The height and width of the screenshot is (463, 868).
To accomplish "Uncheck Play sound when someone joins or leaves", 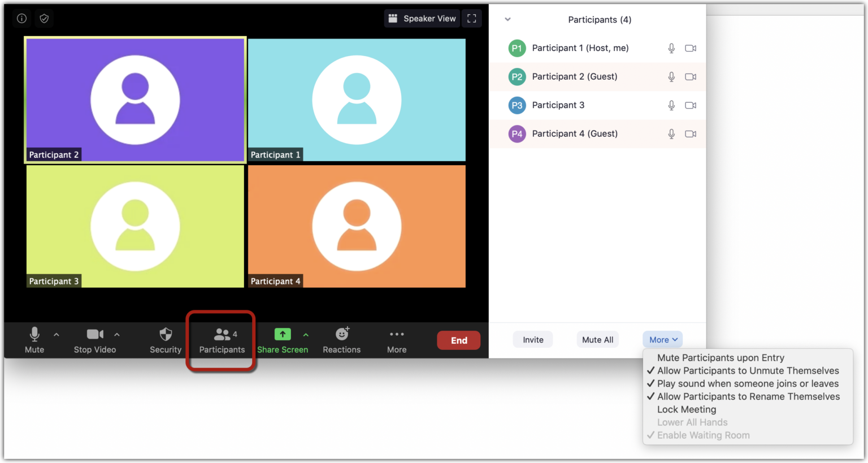I will pos(747,383).
